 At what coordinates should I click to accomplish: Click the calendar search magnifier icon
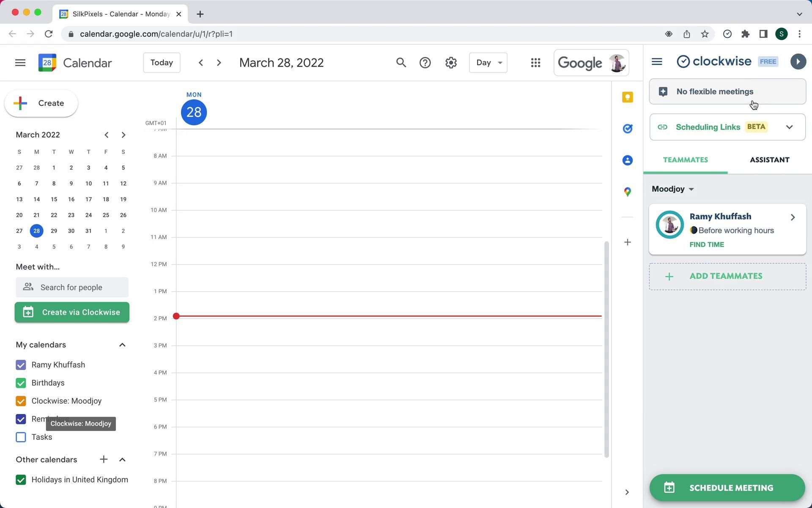(401, 63)
